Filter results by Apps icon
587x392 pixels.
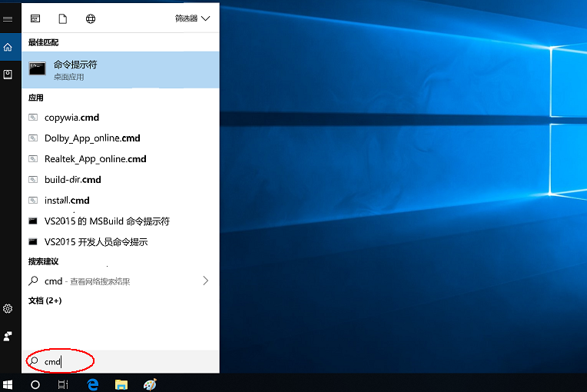click(35, 18)
